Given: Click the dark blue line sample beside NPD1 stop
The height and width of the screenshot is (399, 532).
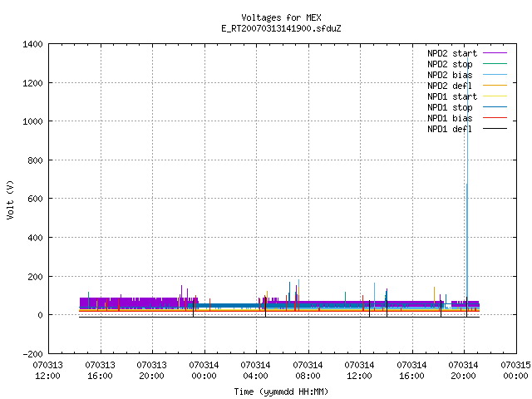Looking at the screenshot, I should pos(495,107).
